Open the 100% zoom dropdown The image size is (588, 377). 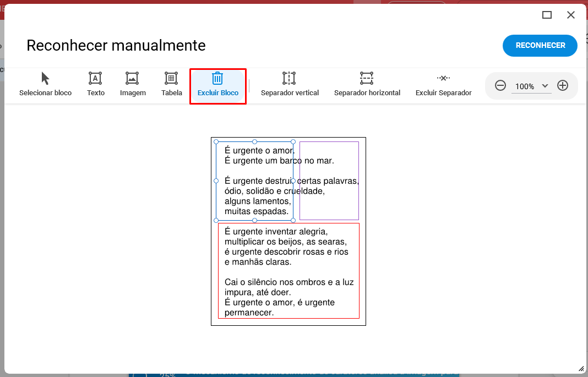tap(531, 86)
